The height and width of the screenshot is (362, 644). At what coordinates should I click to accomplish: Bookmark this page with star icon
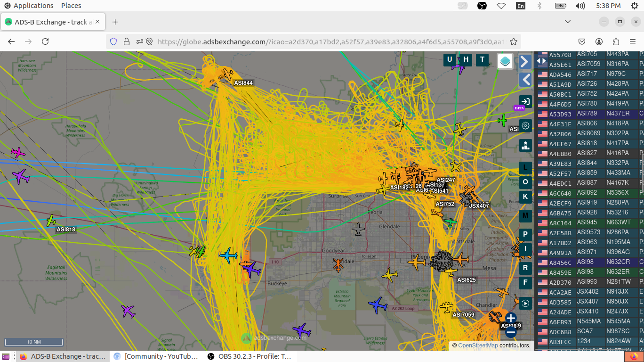(x=514, y=41)
